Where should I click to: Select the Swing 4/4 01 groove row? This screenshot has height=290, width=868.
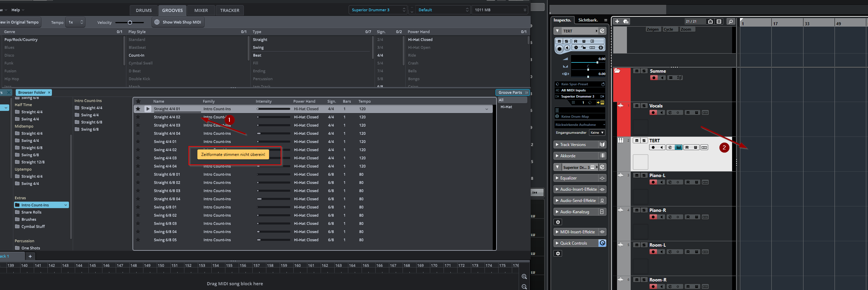(x=313, y=142)
